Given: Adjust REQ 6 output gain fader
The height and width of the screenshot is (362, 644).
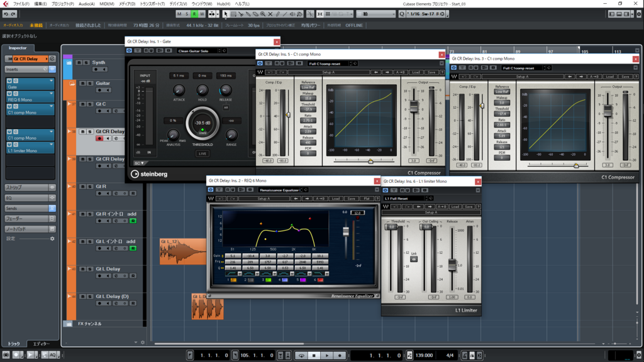Looking at the screenshot, I should [x=346, y=231].
